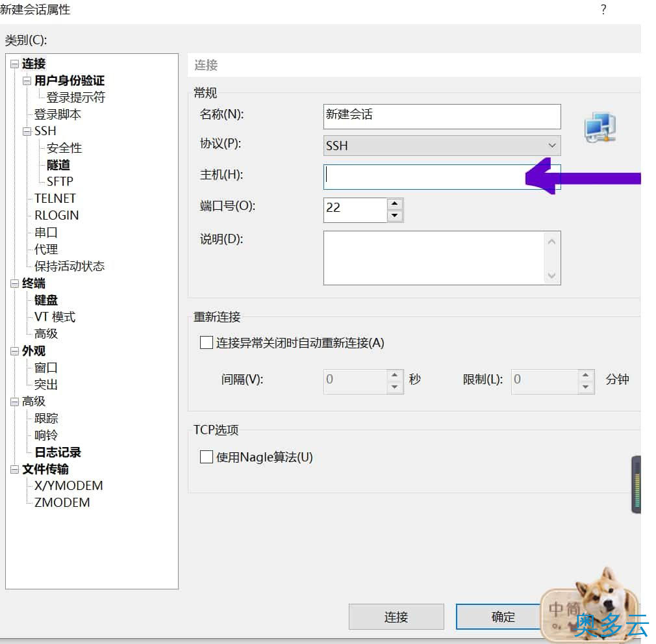
Task: Focus the 名称 session name field
Action: pos(442,116)
